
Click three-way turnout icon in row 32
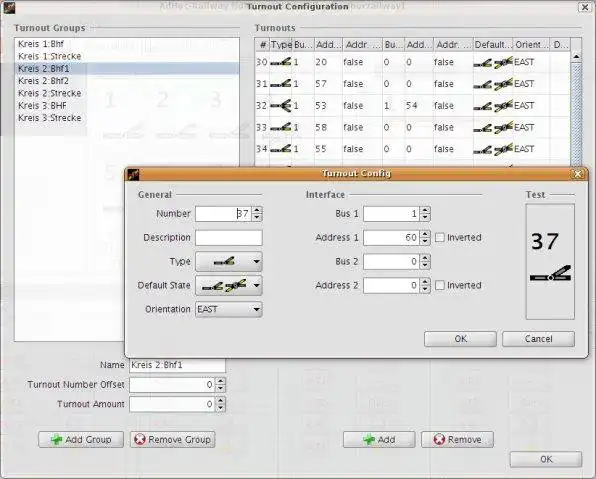[x=281, y=105]
